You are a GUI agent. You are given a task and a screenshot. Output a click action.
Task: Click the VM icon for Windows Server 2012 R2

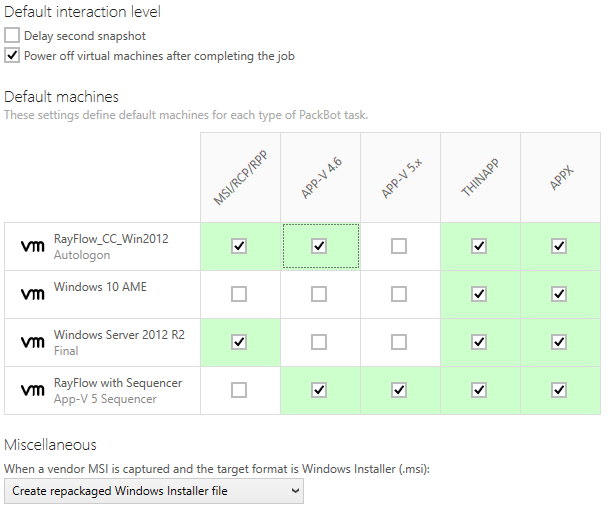tap(33, 342)
